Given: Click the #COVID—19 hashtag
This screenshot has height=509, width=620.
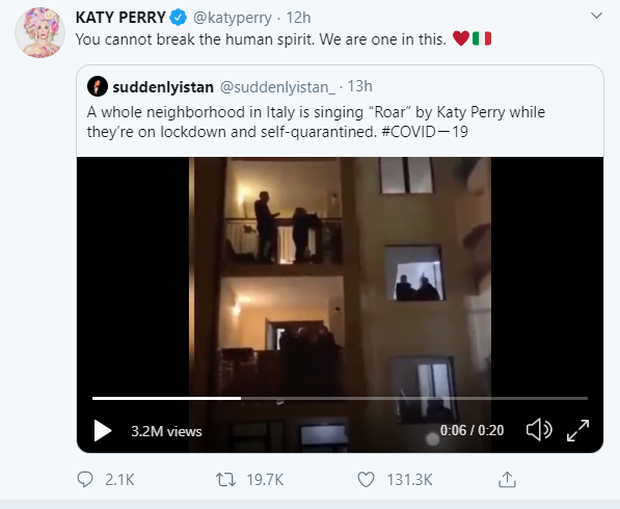Looking at the screenshot, I should point(429,129).
